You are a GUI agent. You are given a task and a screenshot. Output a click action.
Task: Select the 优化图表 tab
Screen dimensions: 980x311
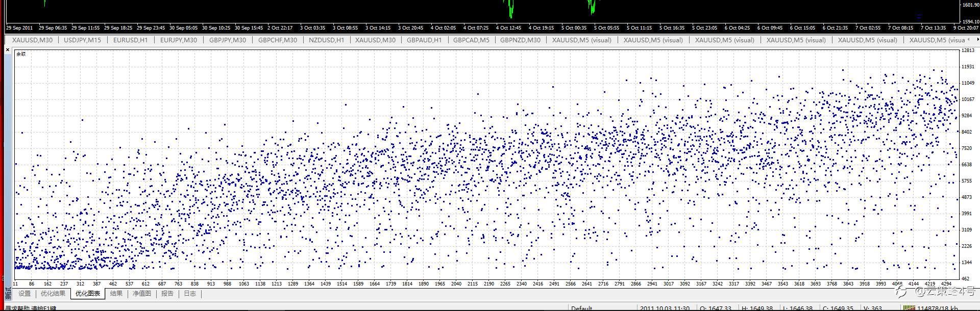coord(88,294)
